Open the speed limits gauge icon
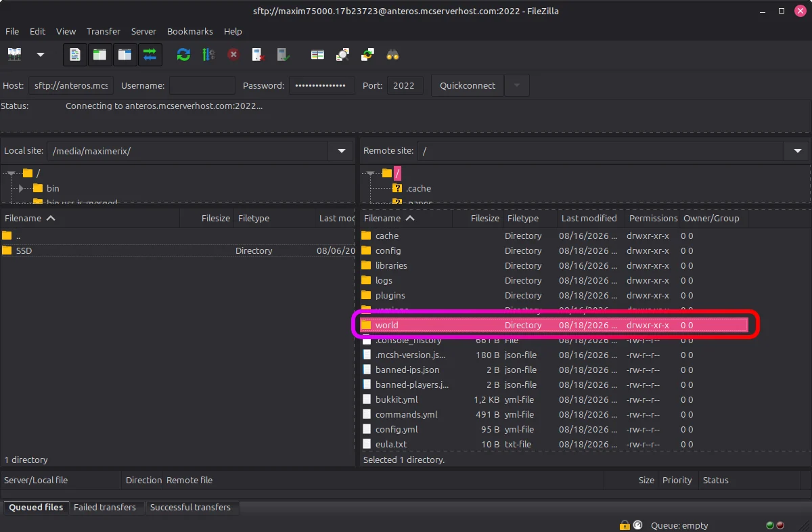Viewport: 812px width, 532px height. point(638,525)
